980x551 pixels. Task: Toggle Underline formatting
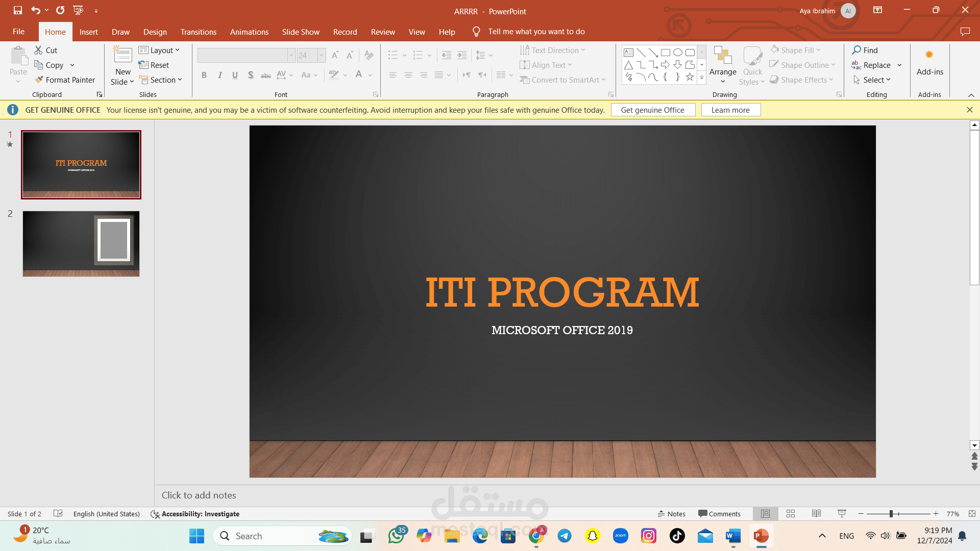[235, 75]
